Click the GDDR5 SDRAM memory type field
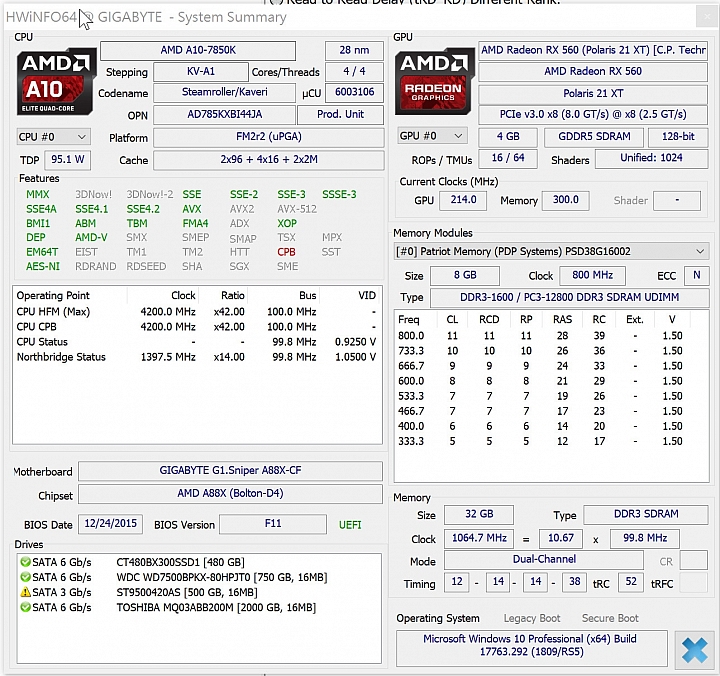Viewport: 720px width, 676px height. (594, 137)
